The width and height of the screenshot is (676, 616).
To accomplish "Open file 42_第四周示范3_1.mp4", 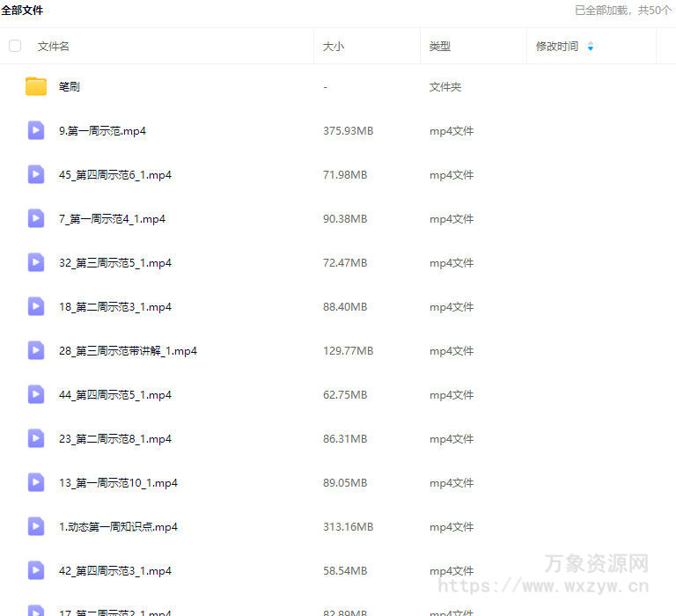I will point(115,571).
